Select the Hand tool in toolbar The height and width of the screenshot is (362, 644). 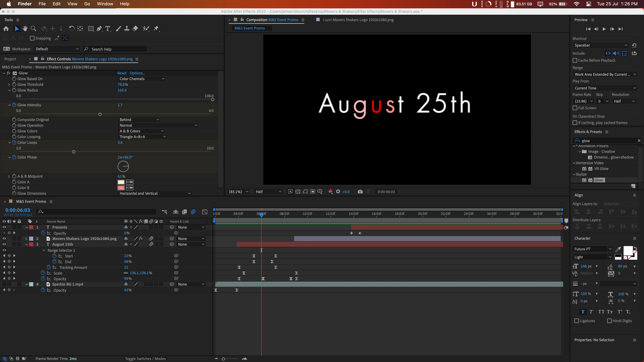coord(25,29)
